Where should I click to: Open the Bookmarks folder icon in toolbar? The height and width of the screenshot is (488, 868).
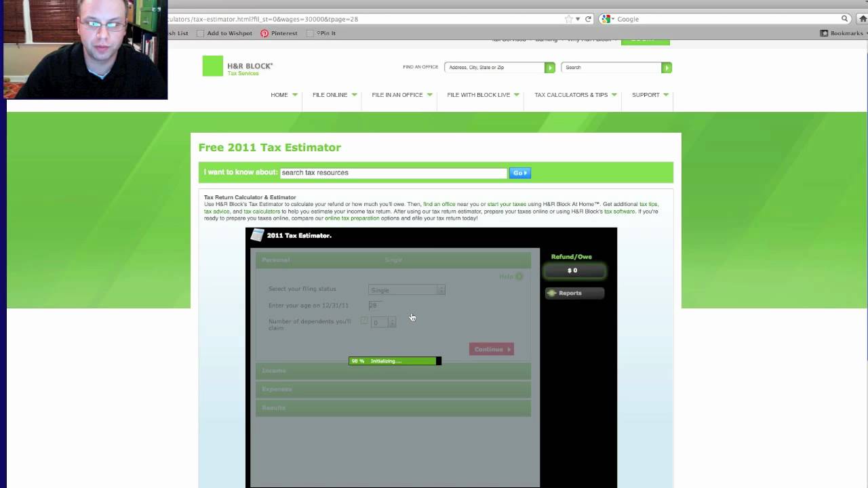(x=824, y=33)
